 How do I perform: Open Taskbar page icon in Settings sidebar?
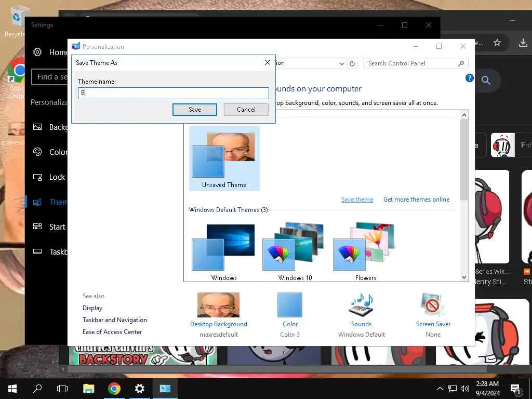37,251
